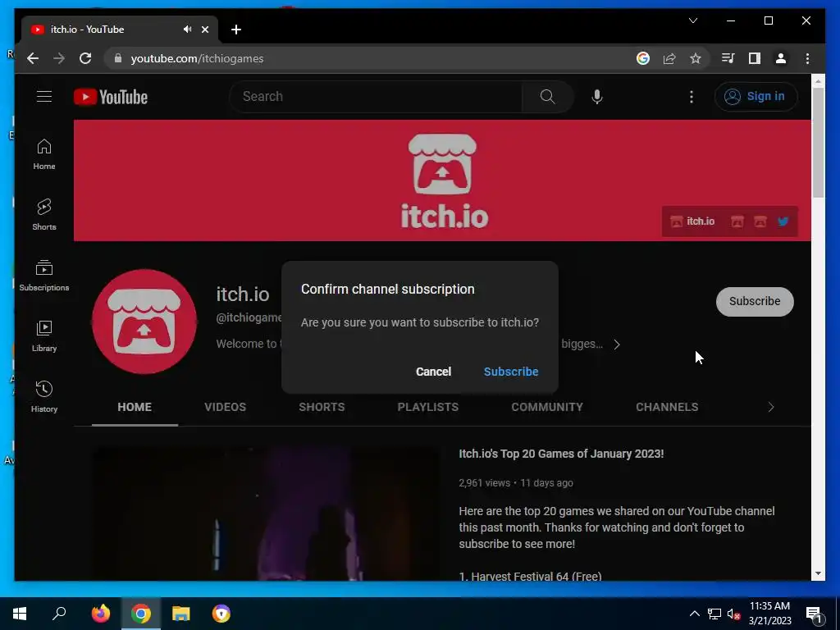This screenshot has width=840, height=630.
Task: Open the hamburger guide menu
Action: coord(44,97)
